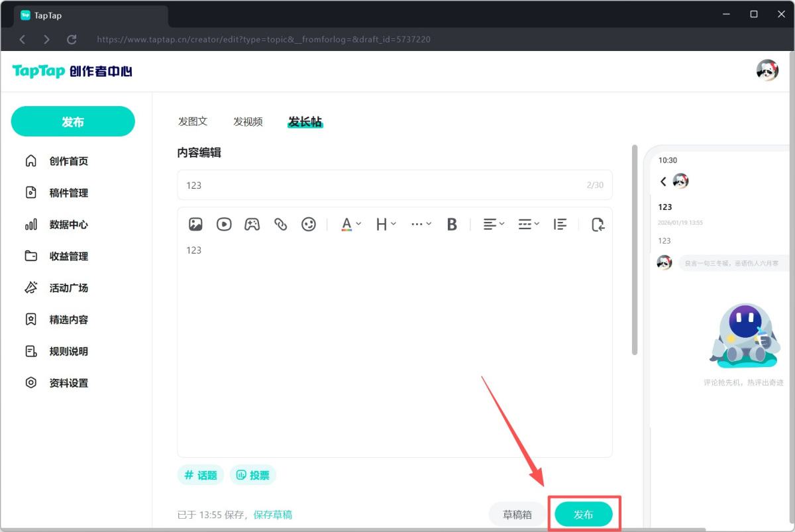795x532 pixels.
Task: Click the 保存草稿 link
Action: click(272, 515)
